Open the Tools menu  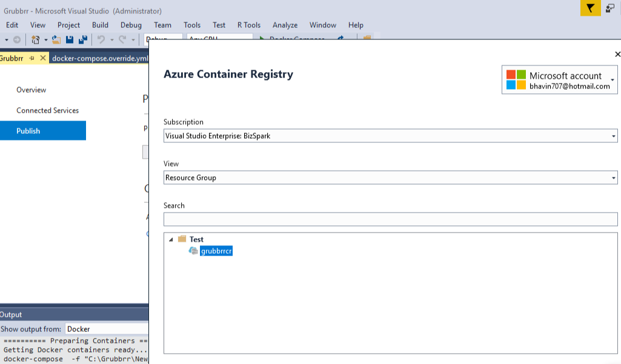(192, 25)
